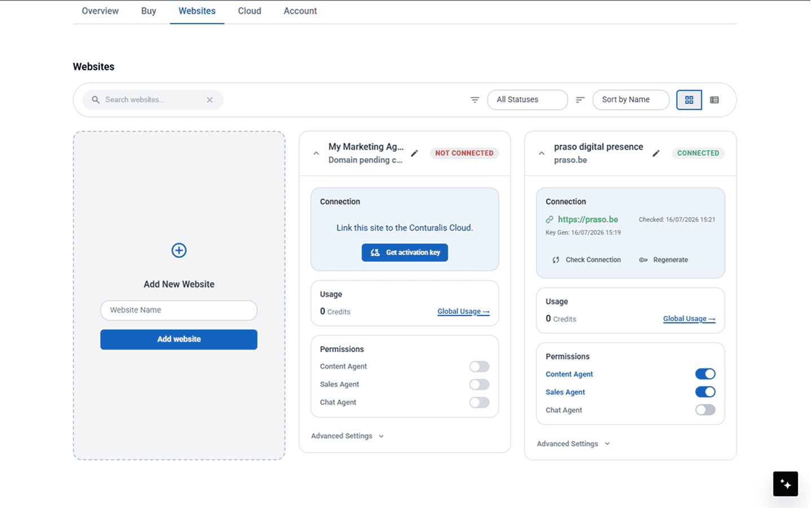Focus the Search websites field

click(x=152, y=100)
